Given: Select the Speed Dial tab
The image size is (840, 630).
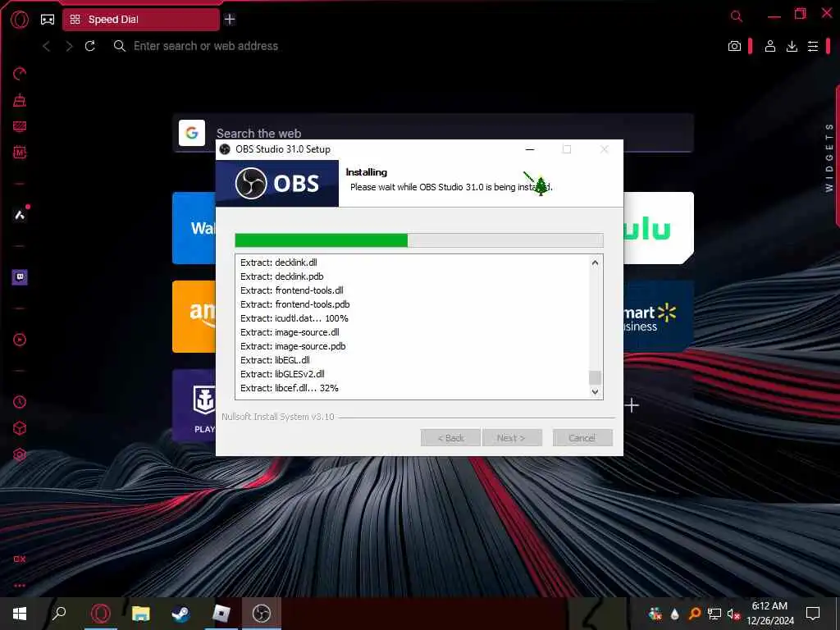Looking at the screenshot, I should [141, 20].
